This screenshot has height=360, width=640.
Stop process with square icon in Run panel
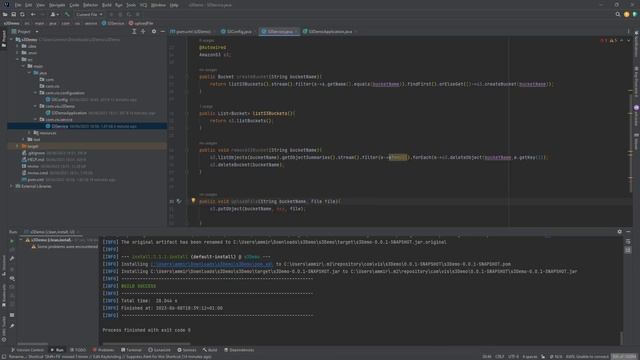pyautogui.click(x=12, y=315)
